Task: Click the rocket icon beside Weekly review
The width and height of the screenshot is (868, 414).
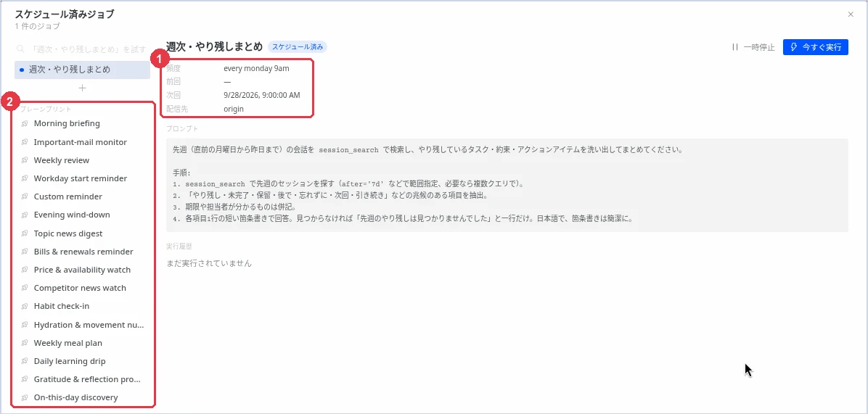Action: click(25, 160)
